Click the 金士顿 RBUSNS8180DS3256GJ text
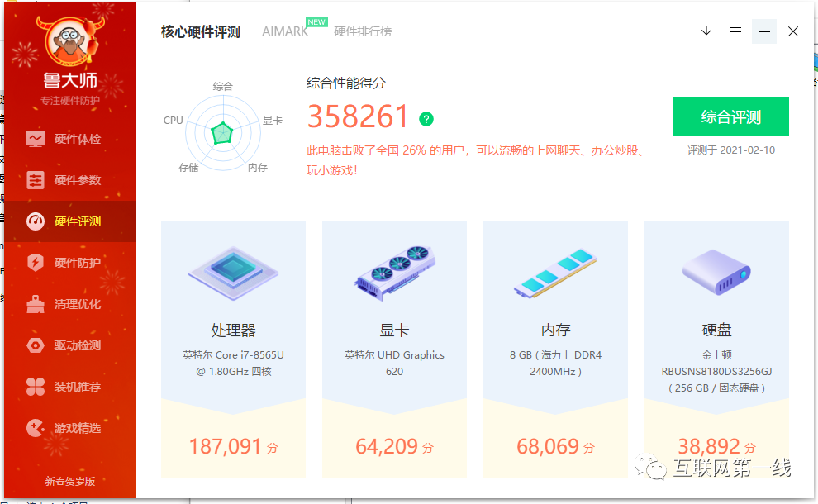Viewport: 818px width, 504px height. pyautogui.click(x=717, y=372)
